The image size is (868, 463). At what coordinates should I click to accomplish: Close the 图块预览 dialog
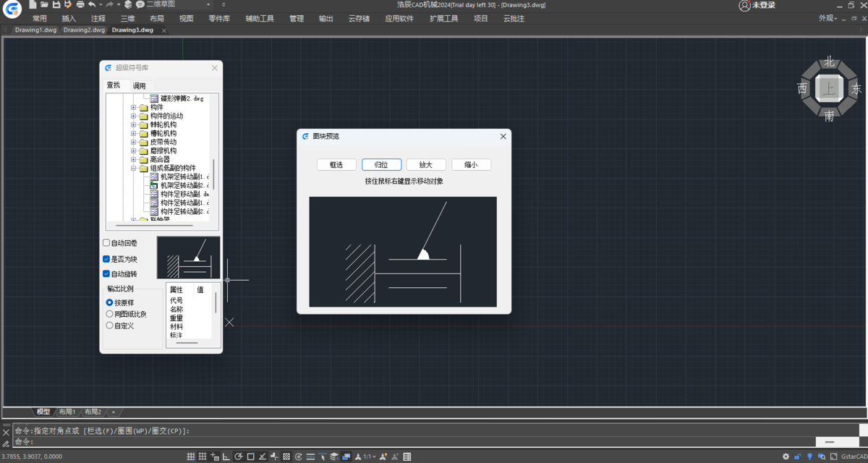coord(503,136)
